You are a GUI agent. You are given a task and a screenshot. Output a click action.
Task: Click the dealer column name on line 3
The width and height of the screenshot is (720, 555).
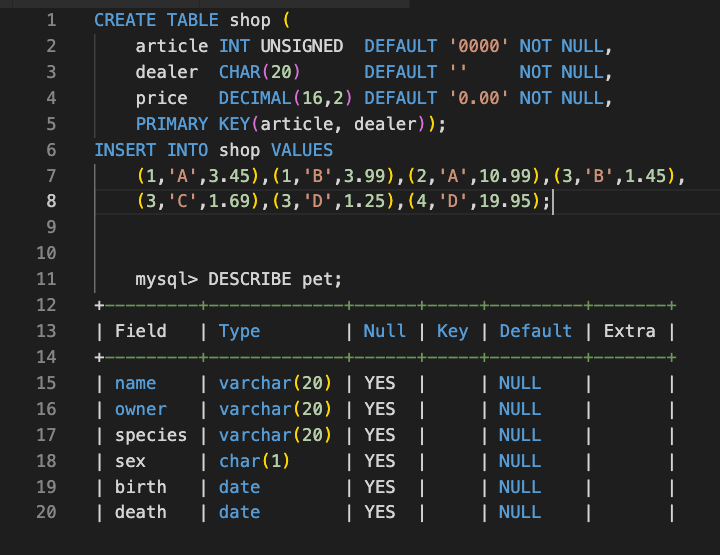pyautogui.click(x=167, y=72)
